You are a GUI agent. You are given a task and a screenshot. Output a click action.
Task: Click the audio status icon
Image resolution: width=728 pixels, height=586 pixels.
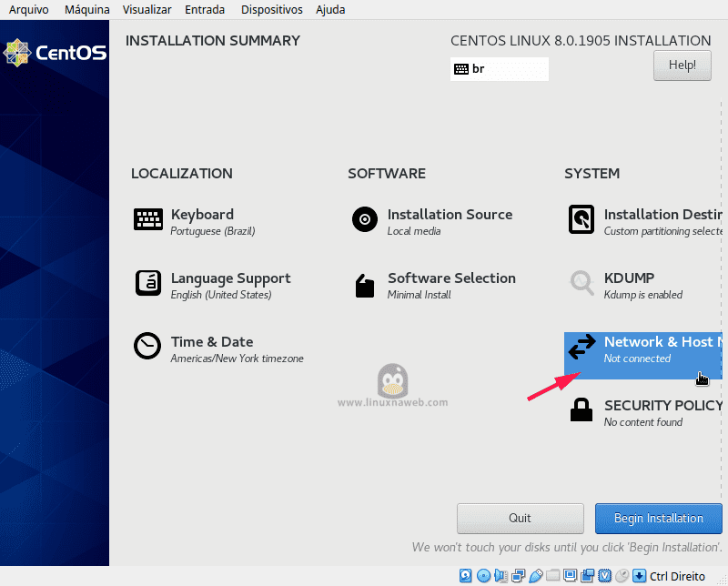click(x=501, y=576)
